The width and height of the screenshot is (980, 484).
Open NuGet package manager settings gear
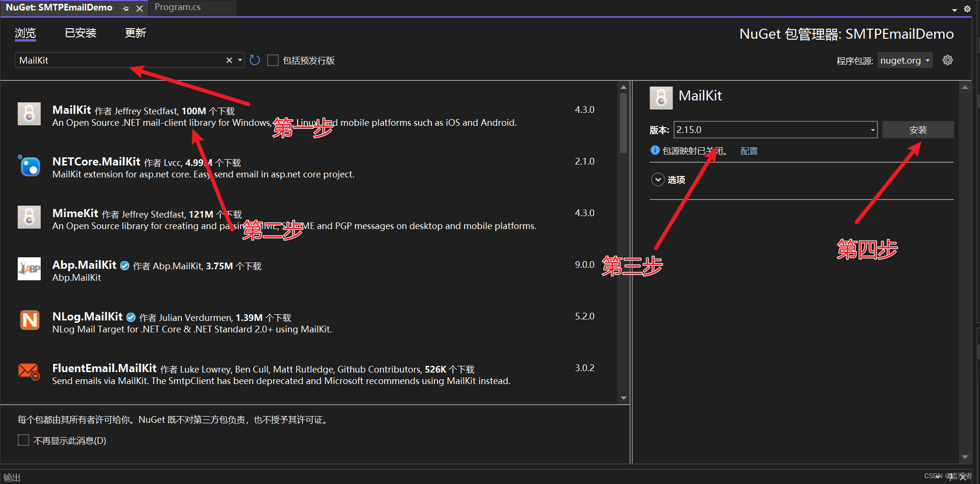click(948, 60)
